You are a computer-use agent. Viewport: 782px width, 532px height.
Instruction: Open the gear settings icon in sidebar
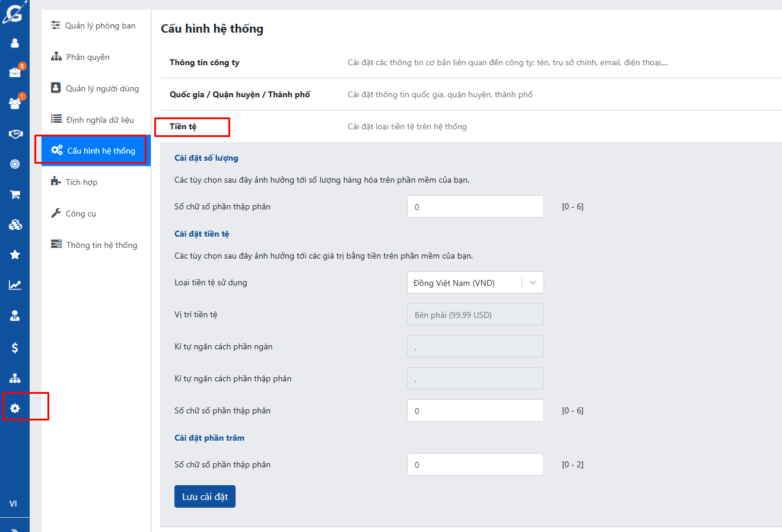[x=15, y=408]
